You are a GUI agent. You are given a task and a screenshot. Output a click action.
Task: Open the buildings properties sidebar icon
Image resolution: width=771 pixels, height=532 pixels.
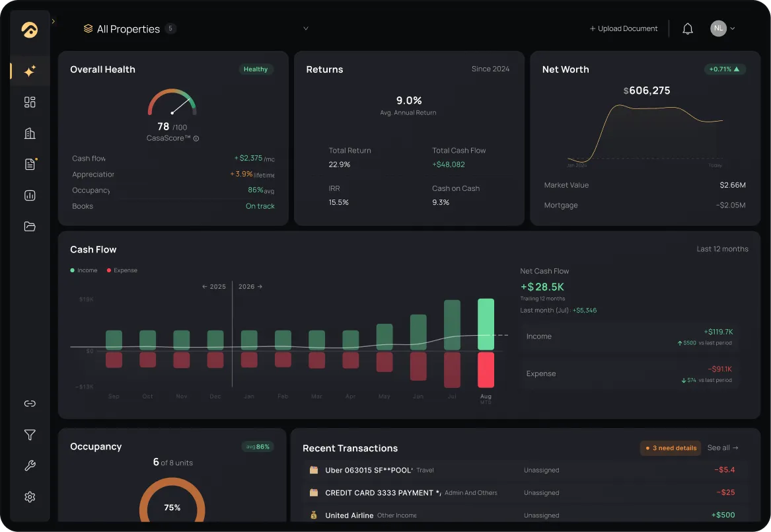30,133
